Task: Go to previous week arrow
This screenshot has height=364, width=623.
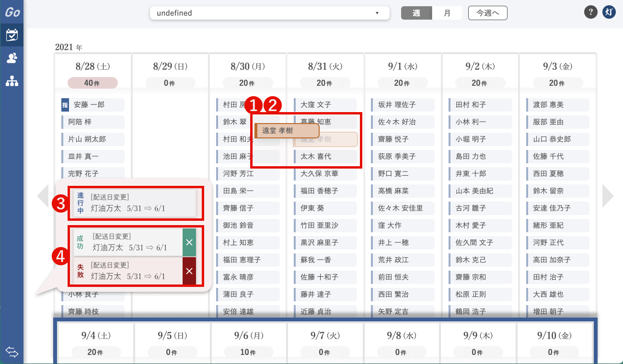Action: pos(43,195)
